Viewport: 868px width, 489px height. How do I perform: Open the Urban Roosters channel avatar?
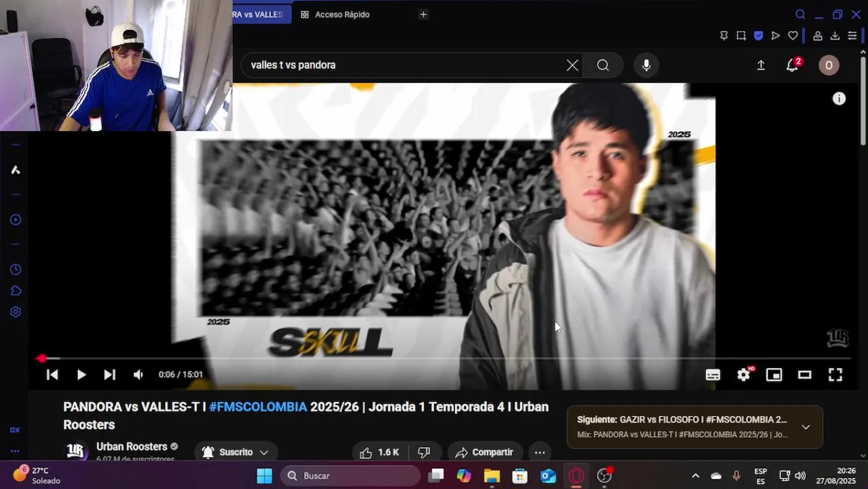click(x=75, y=452)
